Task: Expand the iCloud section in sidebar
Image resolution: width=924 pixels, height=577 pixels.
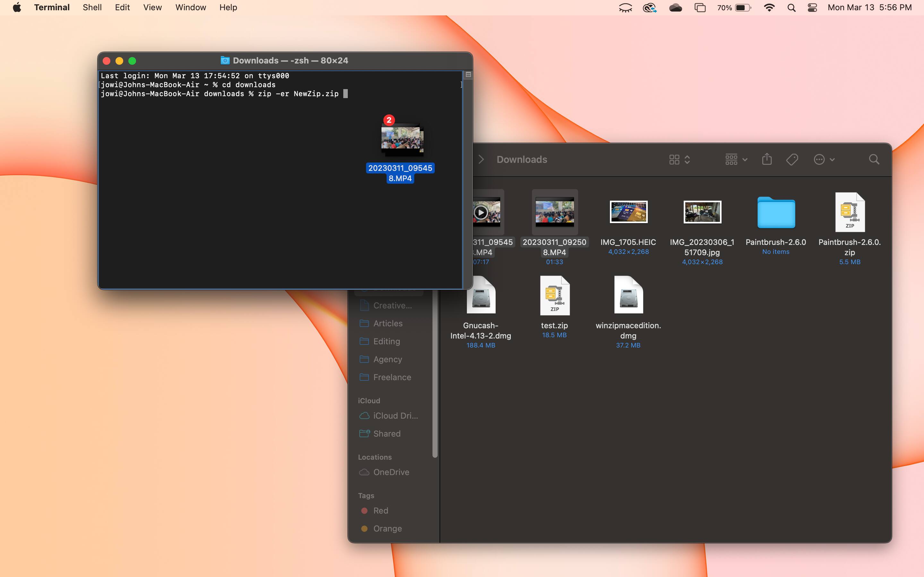Action: pos(369,400)
